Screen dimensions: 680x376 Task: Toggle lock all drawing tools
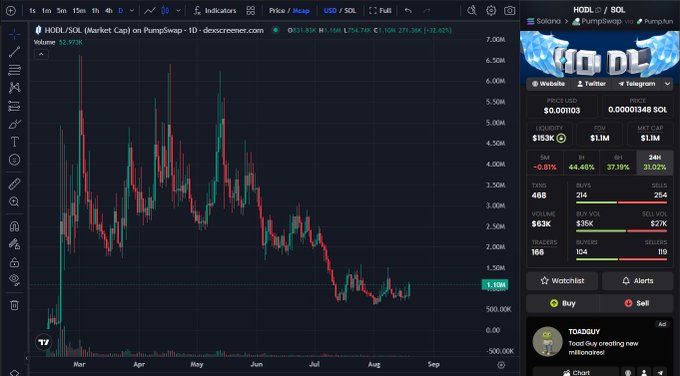click(x=14, y=262)
